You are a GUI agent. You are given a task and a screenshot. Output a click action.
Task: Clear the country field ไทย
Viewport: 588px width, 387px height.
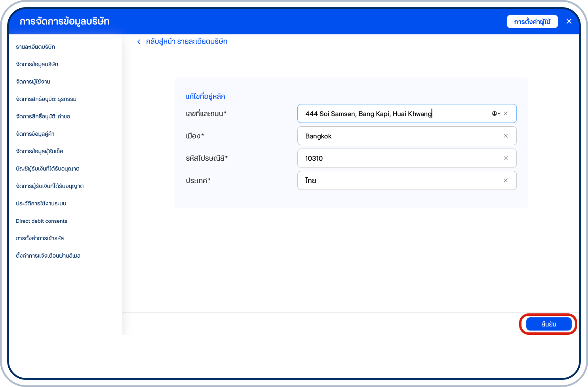click(506, 180)
